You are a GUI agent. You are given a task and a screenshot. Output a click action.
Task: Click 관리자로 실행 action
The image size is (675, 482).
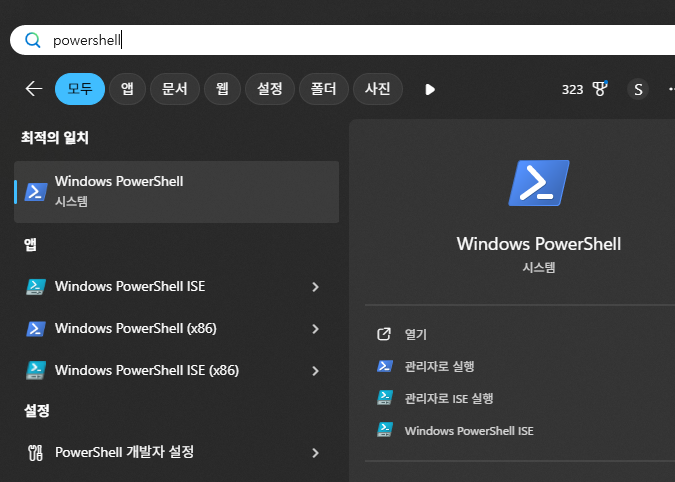point(440,366)
